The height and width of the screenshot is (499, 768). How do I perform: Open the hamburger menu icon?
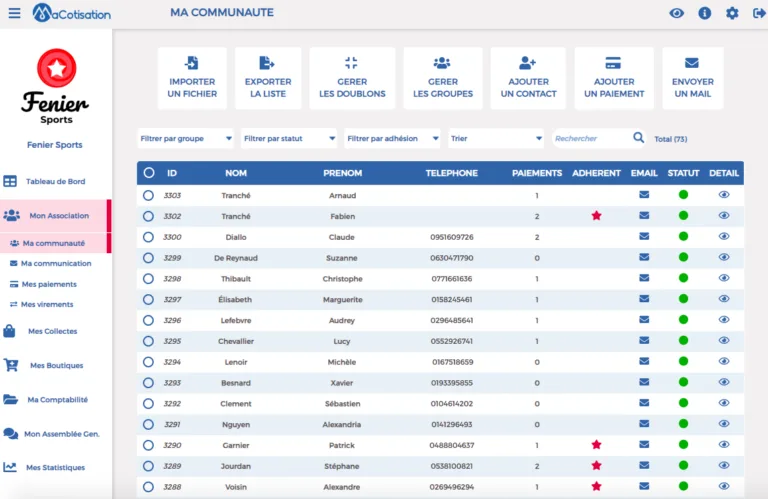pyautogui.click(x=15, y=13)
